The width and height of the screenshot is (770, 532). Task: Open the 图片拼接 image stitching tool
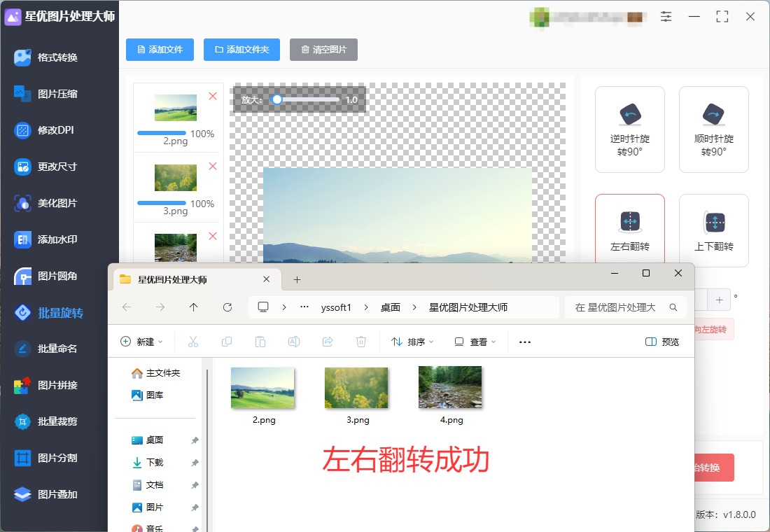[x=45, y=385]
